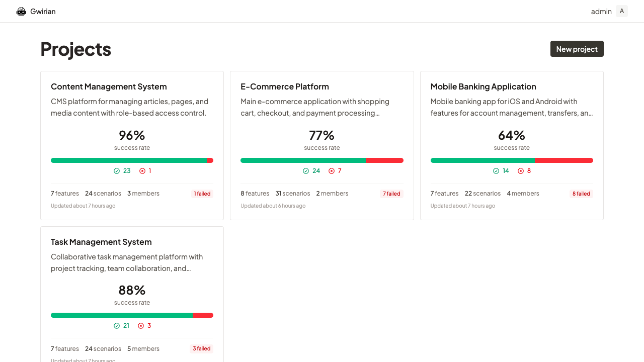Open the admin user menu
644x362 pixels.
601,12
